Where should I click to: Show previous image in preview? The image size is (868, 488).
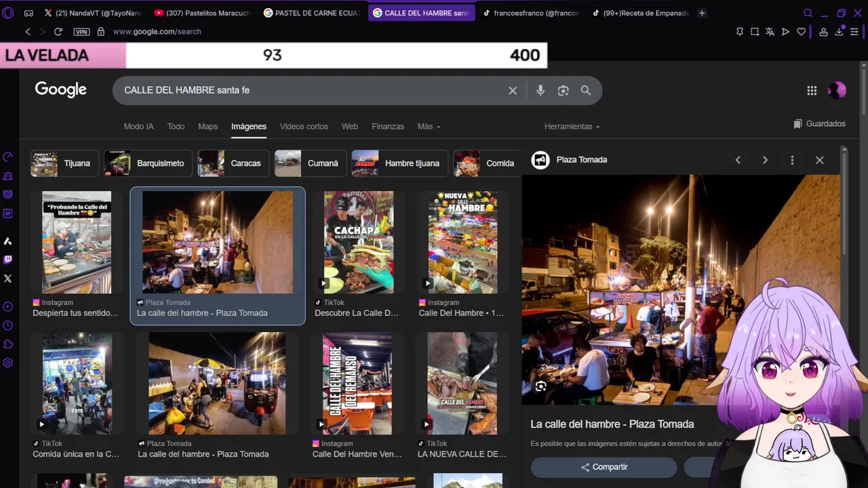pyautogui.click(x=738, y=160)
